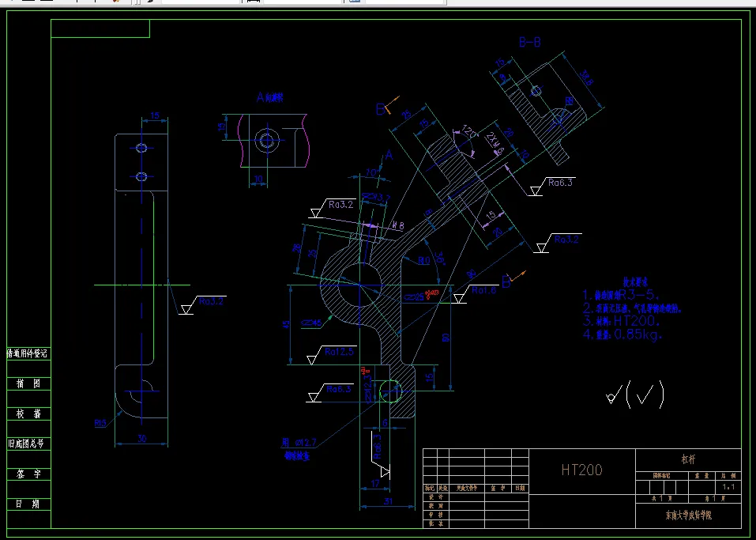Select the school name 东南大学成贤学院

(689, 515)
